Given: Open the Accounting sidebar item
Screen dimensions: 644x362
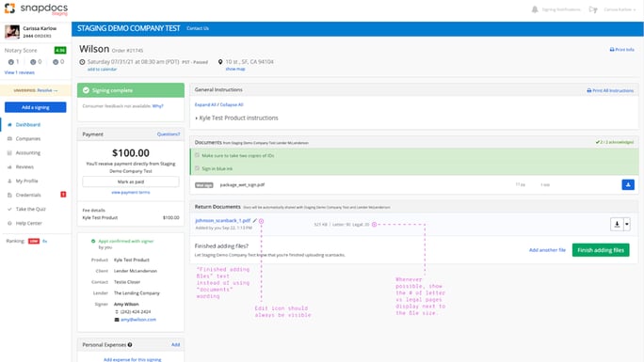Looking at the screenshot, I should [x=28, y=153].
